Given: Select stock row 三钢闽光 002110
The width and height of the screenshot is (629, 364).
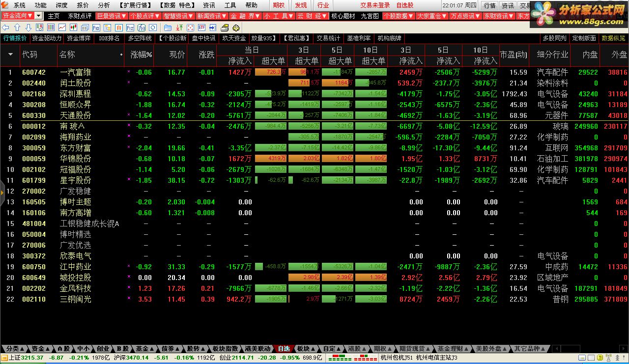Looking at the screenshot, I should [314, 299].
